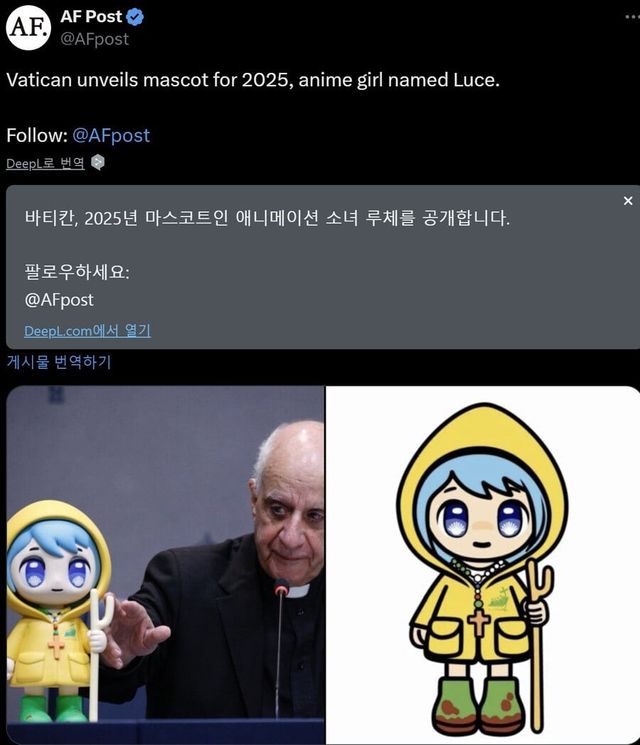This screenshot has width=640, height=745.
Task: Open the AF Post profile avatar
Action: (29, 28)
